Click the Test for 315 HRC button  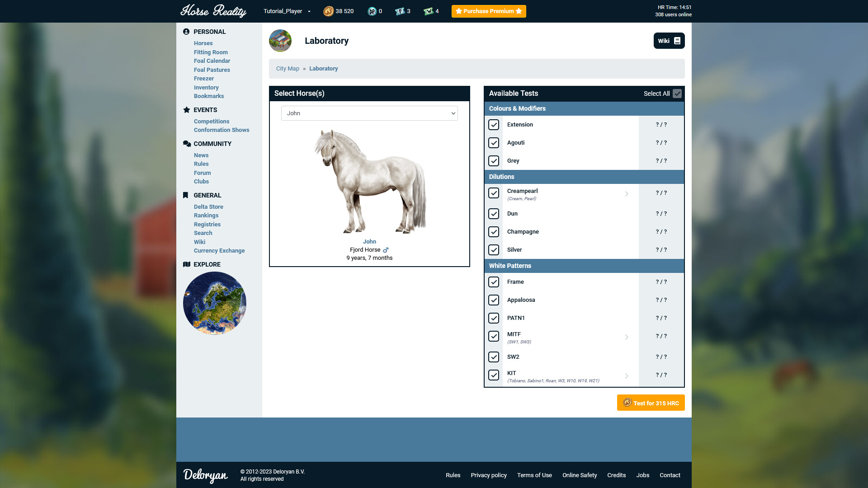click(651, 403)
